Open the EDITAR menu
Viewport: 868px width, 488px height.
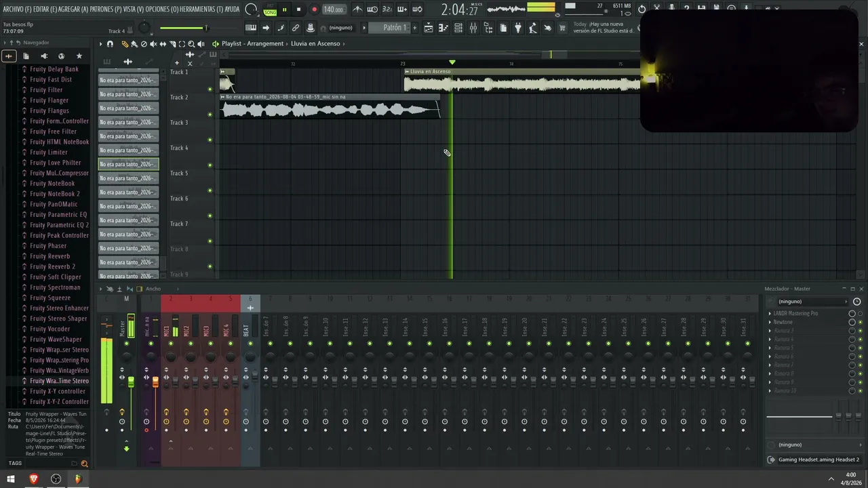(46, 9)
